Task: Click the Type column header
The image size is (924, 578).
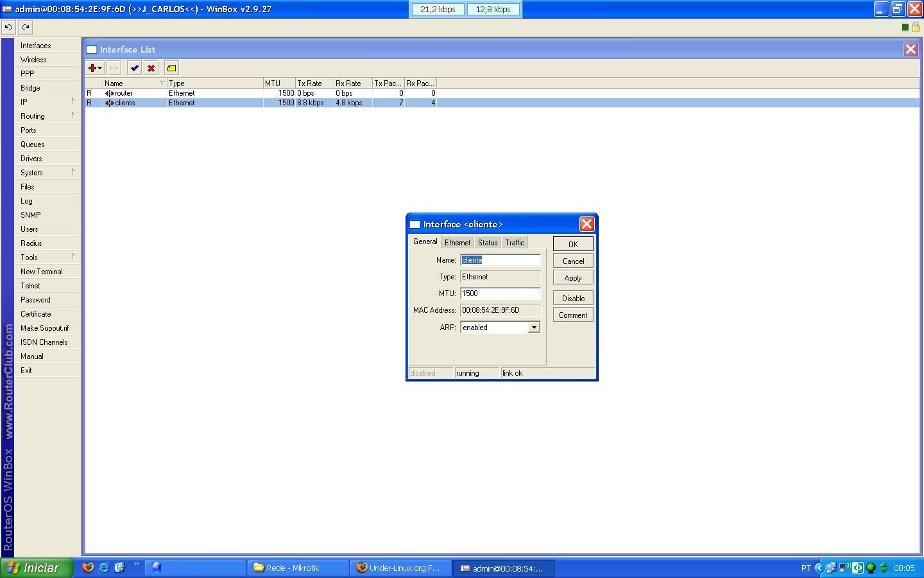Action: pos(215,83)
